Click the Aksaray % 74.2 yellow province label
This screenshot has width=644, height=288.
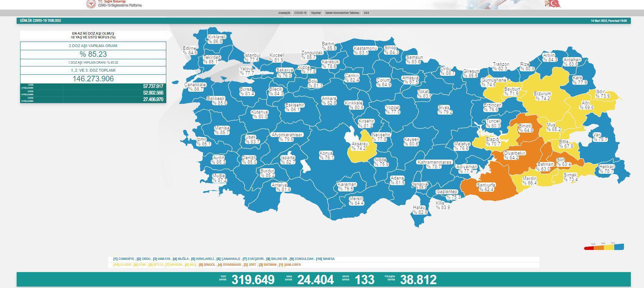click(x=360, y=146)
